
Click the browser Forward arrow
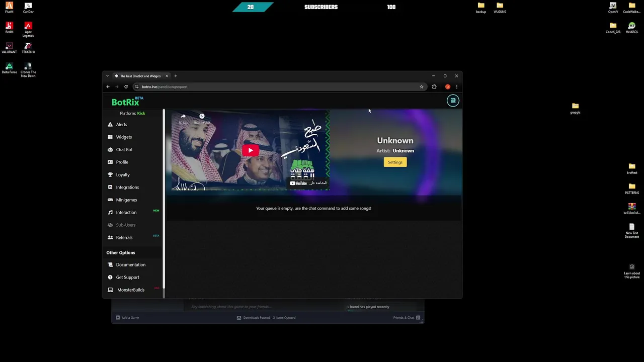coord(117,86)
